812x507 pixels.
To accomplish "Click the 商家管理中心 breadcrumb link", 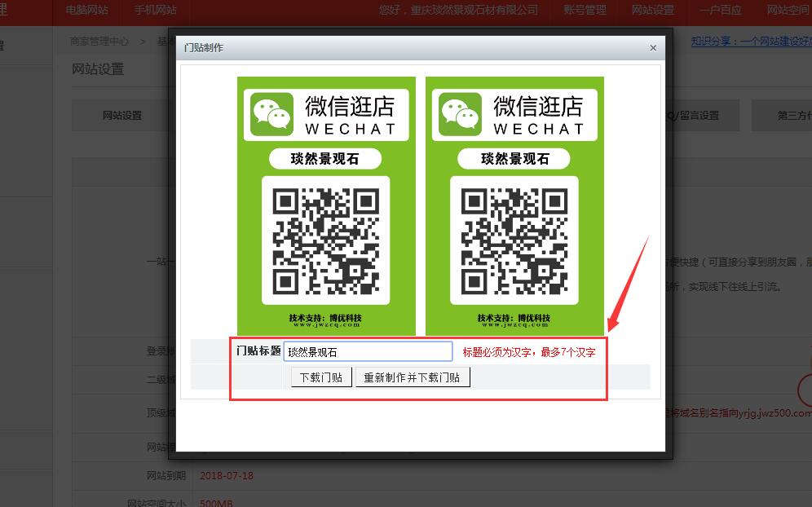I will (99, 41).
